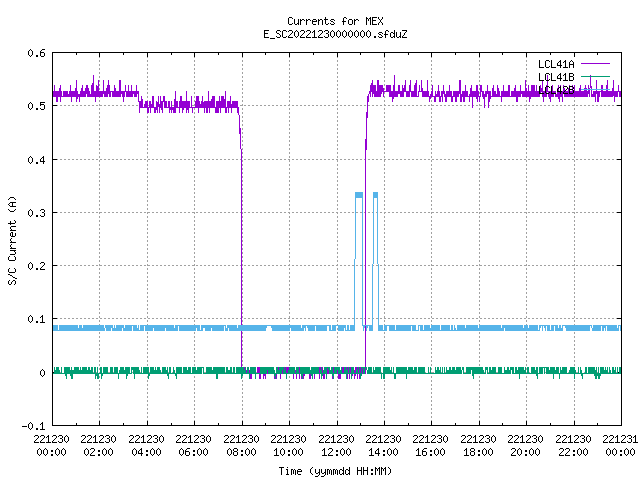Click the 0.3 y-axis tick label
This screenshot has height=480, width=640.
[x=36, y=213]
